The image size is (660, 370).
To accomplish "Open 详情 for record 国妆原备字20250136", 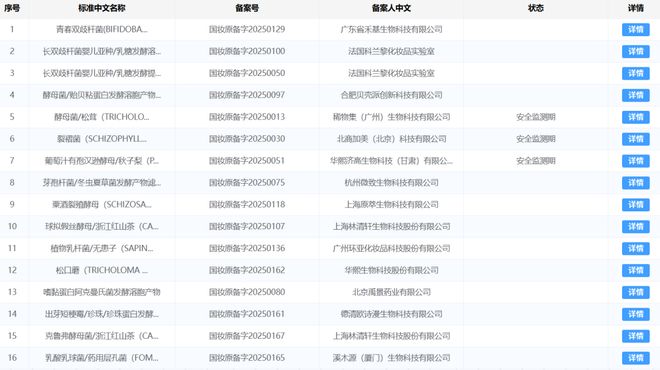I will (x=635, y=248).
